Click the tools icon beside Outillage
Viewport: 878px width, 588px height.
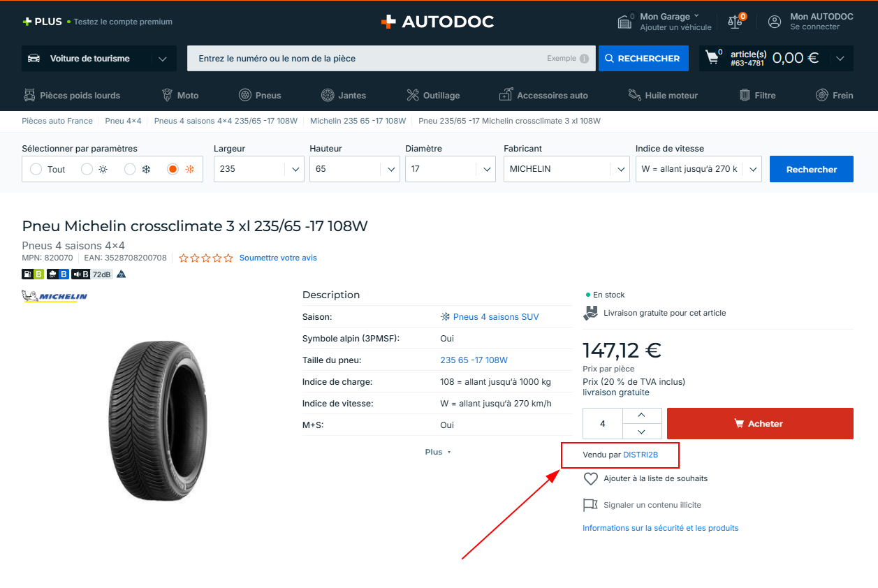pos(412,95)
